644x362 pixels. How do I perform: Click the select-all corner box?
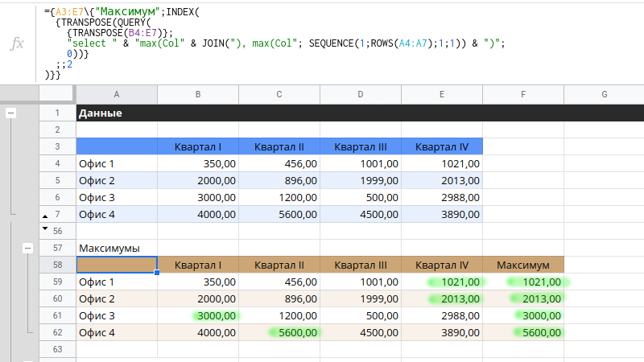coord(57,95)
